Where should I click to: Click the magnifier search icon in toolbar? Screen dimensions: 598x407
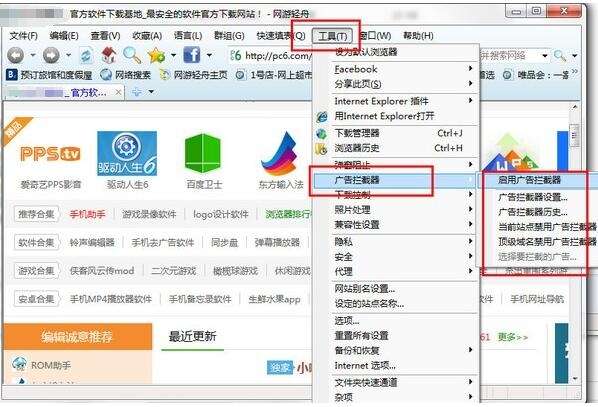tap(132, 55)
